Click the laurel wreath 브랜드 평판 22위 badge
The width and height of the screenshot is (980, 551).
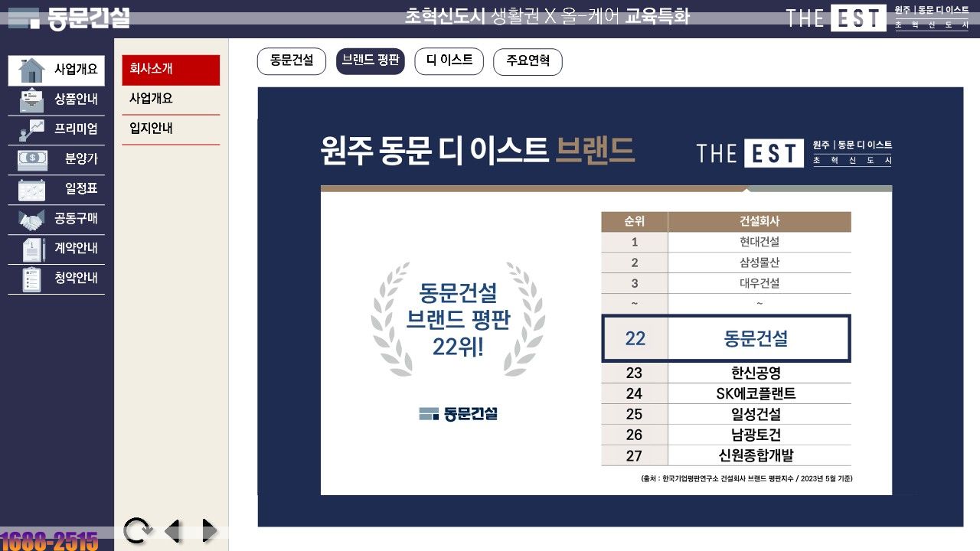458,320
